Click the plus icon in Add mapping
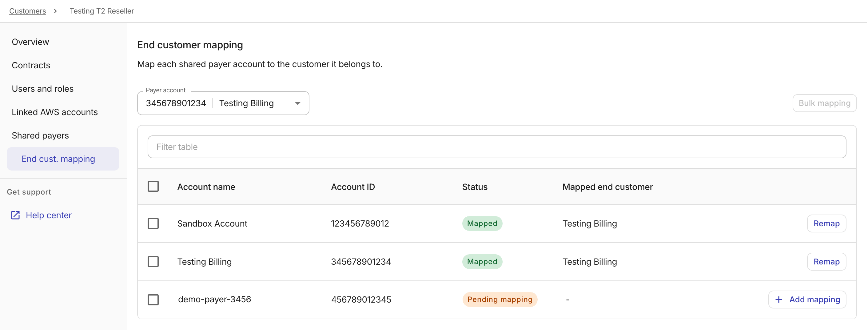Image resolution: width=868 pixels, height=330 pixels. (778, 299)
